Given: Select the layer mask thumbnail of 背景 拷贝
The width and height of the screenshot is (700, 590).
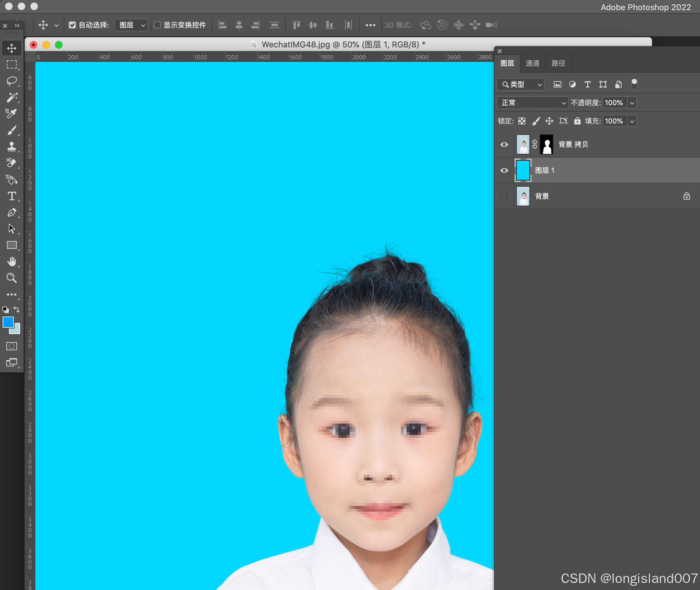Looking at the screenshot, I should 547,144.
